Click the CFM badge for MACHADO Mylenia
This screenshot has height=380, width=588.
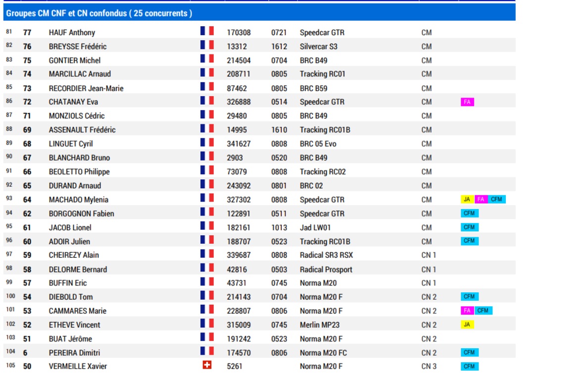(496, 200)
